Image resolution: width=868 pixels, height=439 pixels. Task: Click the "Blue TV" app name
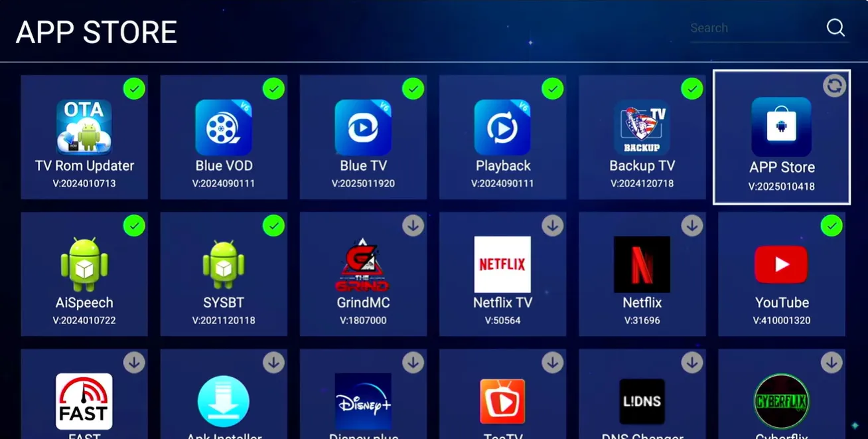coord(363,166)
